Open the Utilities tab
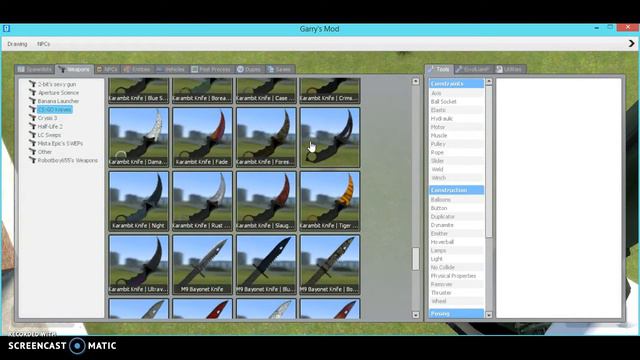The image size is (640, 360). pyautogui.click(x=509, y=69)
